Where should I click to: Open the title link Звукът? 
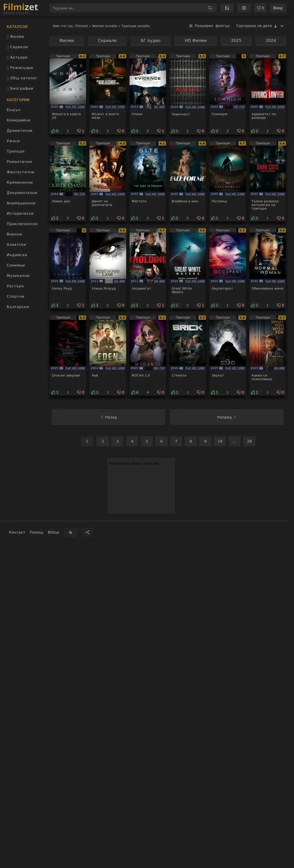[218, 375]
